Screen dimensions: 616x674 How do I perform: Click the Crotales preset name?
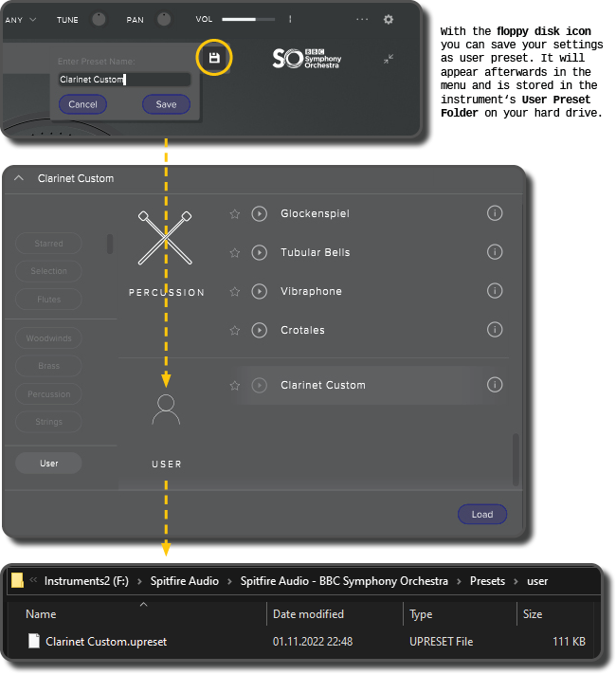tap(302, 330)
